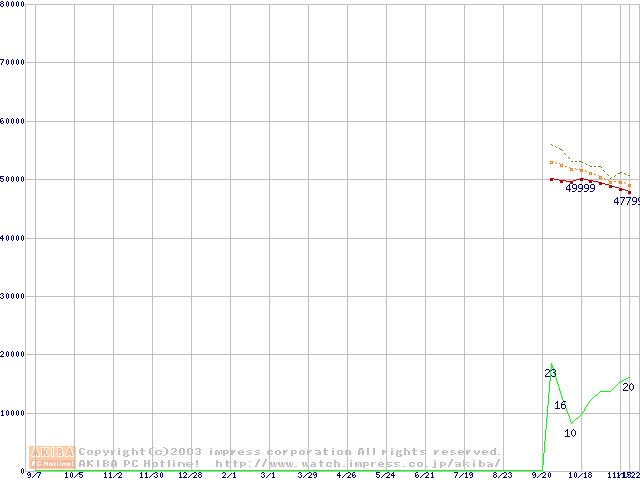The width and height of the screenshot is (640, 480).
Task: Click the green line low point labeled 10
Action: (x=570, y=433)
